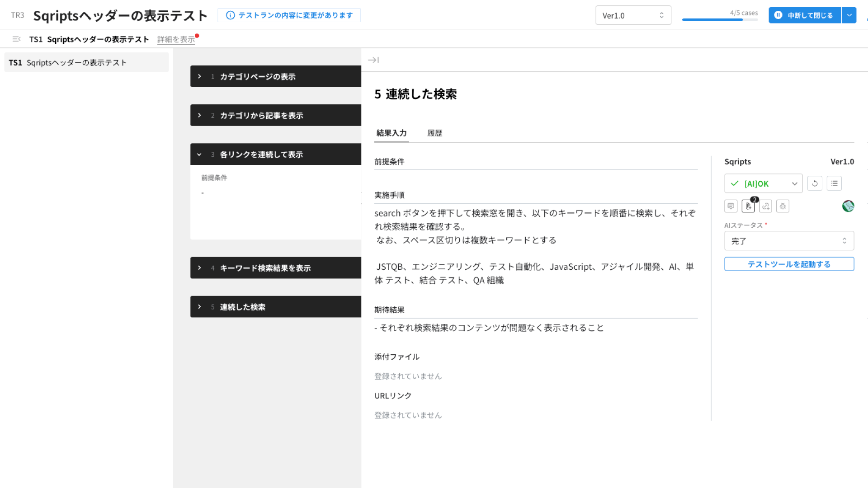868x488 pixels.
Task: Open the [AI]OK result status dropdown
Action: click(x=764, y=183)
